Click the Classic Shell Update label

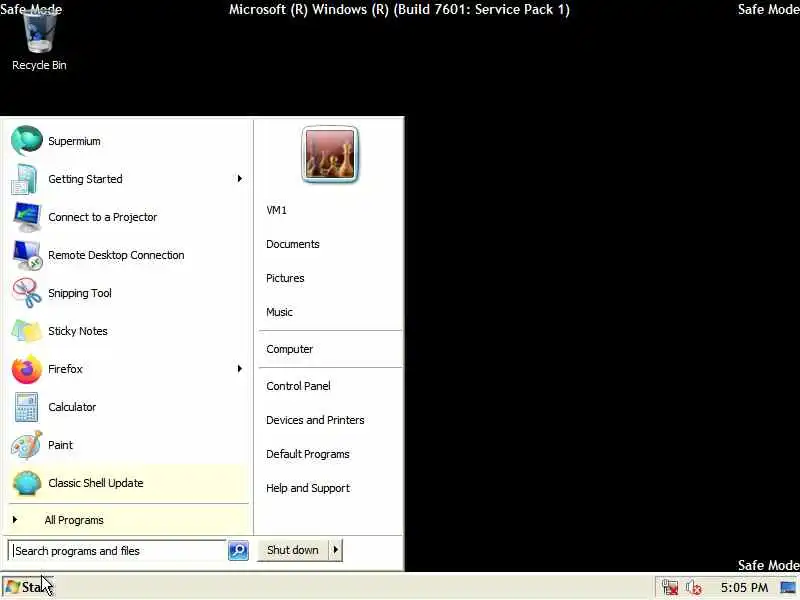point(95,483)
